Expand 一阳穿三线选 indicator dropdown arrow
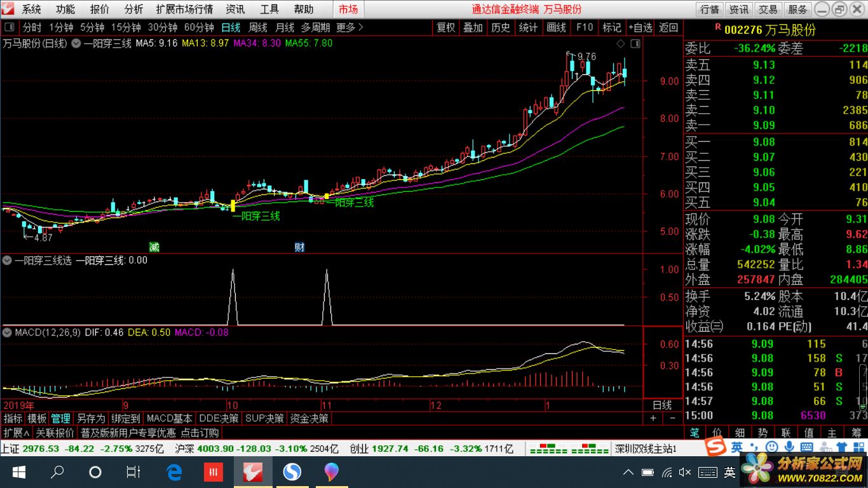The width and height of the screenshot is (868, 488). tap(8, 260)
